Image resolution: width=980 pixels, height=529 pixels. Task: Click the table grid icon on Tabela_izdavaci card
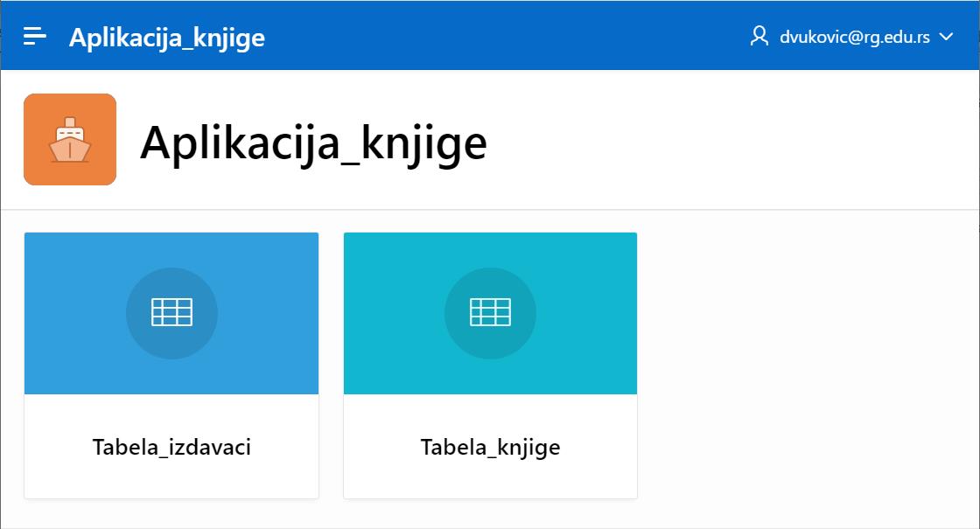tap(171, 312)
